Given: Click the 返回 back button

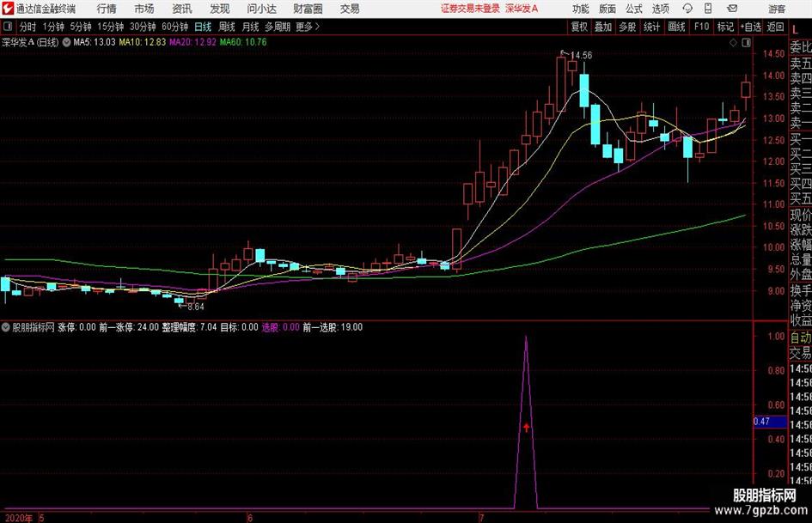Looking at the screenshot, I should click(775, 27).
